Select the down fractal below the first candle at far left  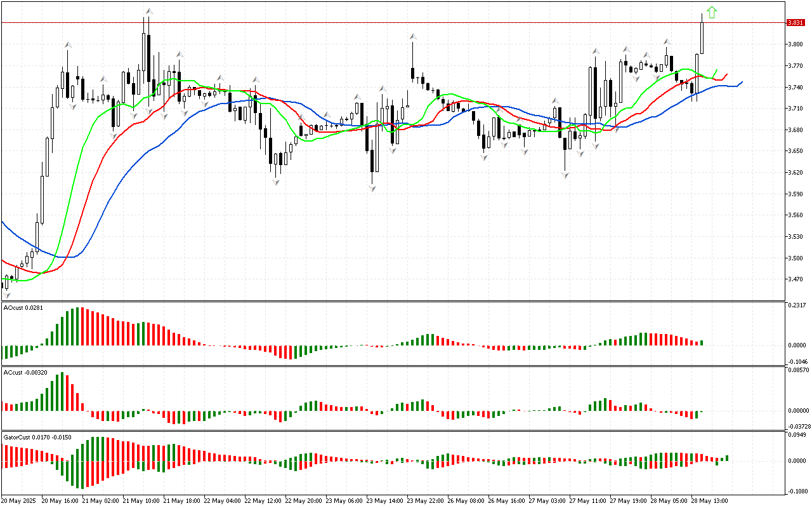pyautogui.click(x=7, y=295)
